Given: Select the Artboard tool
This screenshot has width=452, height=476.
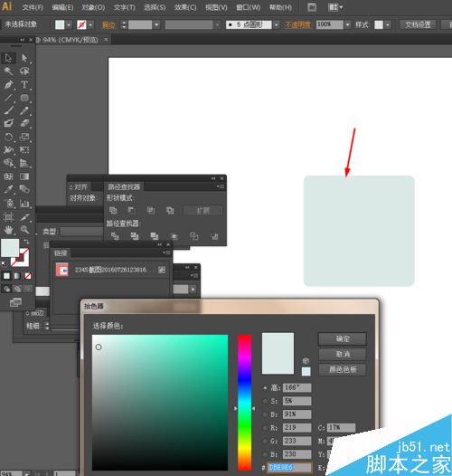Looking at the screenshot, I should (8, 217).
